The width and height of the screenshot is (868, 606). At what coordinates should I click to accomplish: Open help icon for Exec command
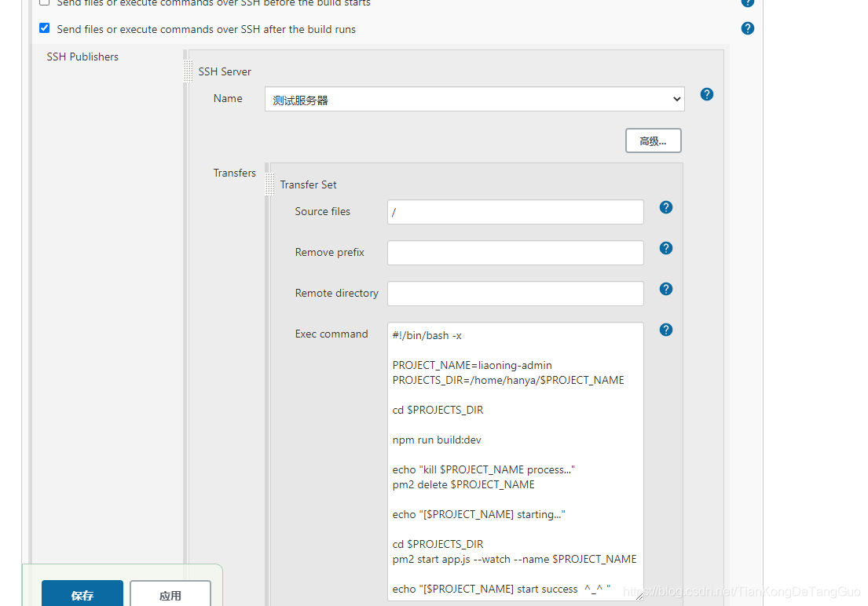click(x=665, y=330)
